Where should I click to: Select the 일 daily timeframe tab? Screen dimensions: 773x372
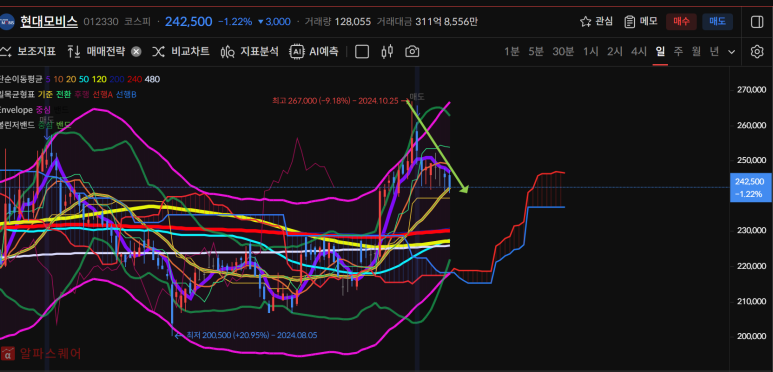tap(660, 51)
